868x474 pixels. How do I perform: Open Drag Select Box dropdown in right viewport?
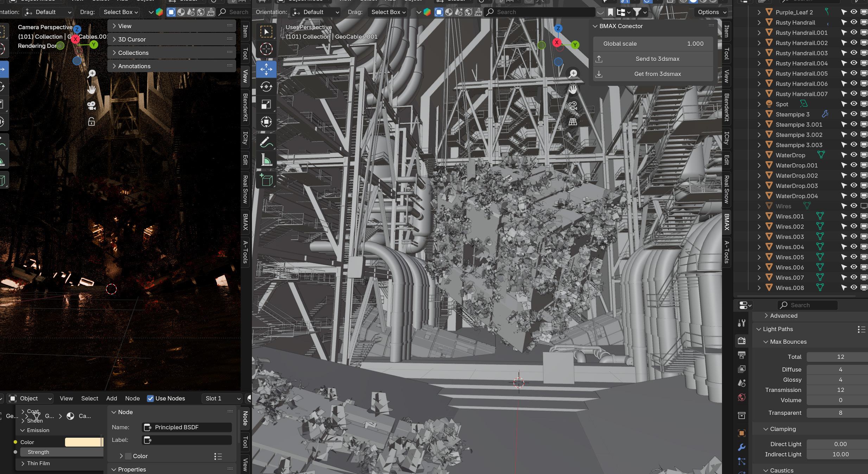pos(388,12)
